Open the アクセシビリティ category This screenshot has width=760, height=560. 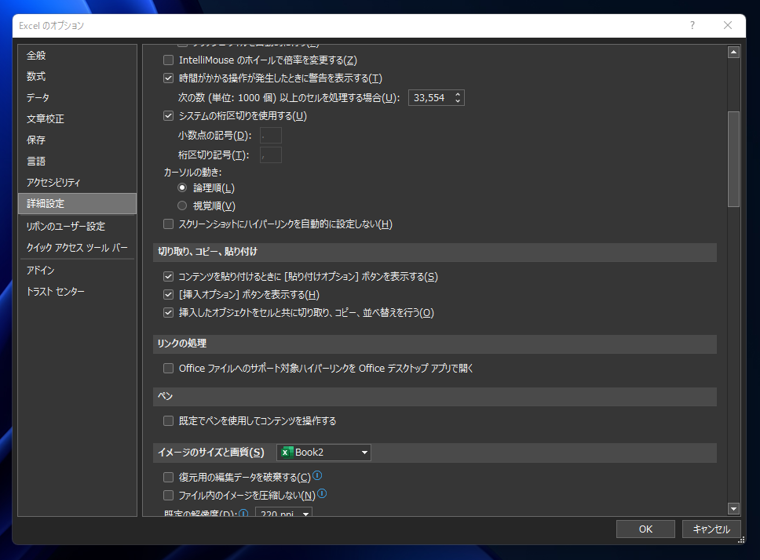click(77, 183)
